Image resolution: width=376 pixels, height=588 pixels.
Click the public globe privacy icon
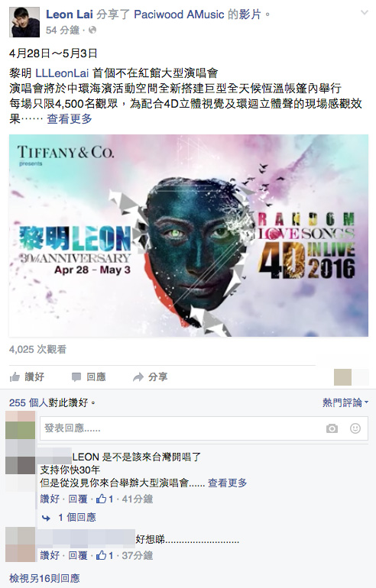[x=92, y=30]
